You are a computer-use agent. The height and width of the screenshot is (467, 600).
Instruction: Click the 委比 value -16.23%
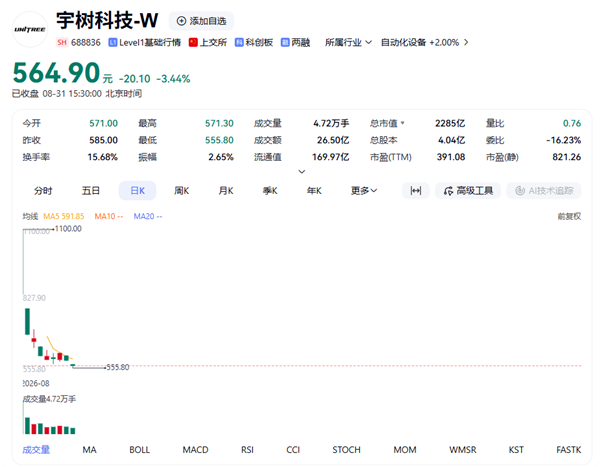click(564, 140)
